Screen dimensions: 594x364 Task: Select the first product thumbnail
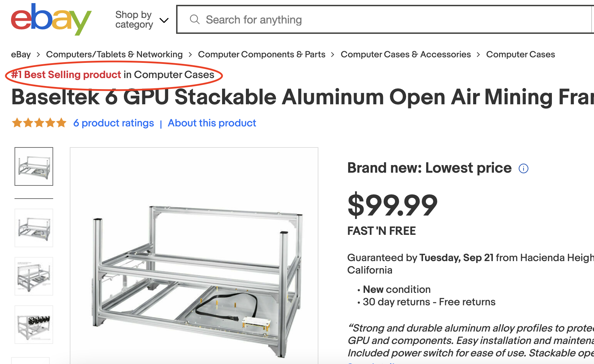click(x=34, y=166)
